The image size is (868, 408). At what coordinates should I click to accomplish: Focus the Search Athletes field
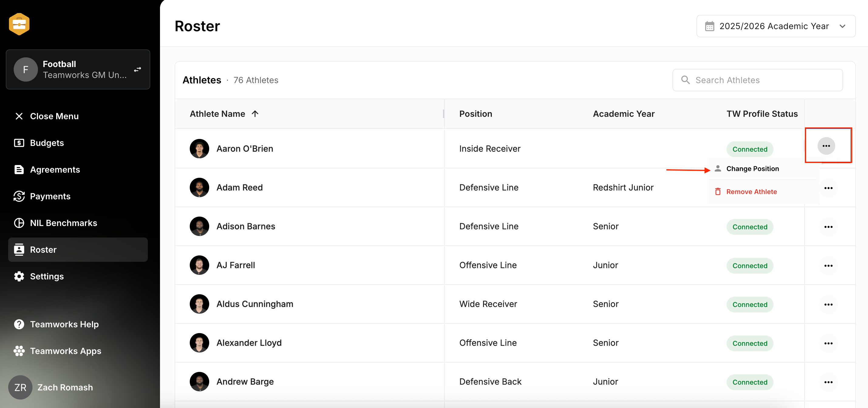tap(757, 80)
